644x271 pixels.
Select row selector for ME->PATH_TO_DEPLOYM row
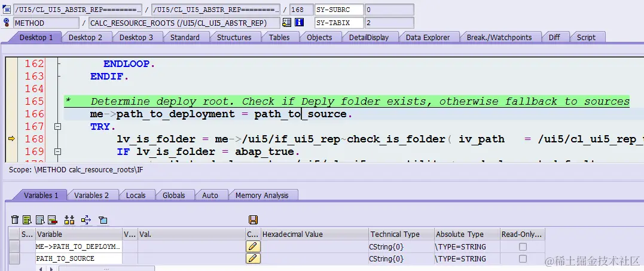(14, 246)
